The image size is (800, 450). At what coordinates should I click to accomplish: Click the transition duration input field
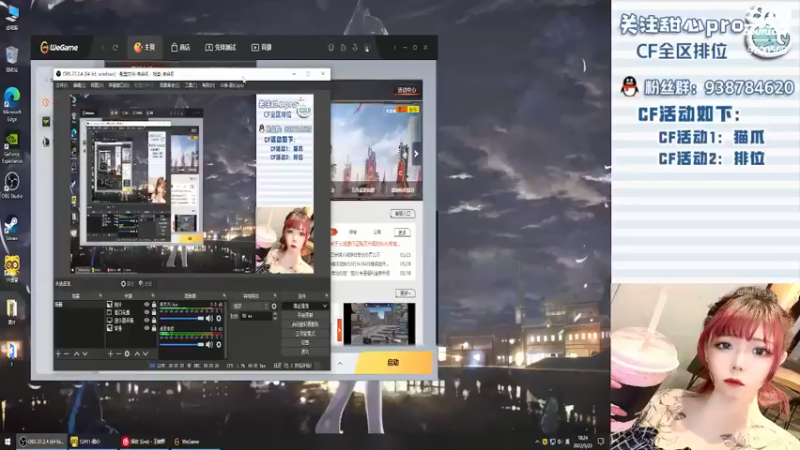(256, 316)
